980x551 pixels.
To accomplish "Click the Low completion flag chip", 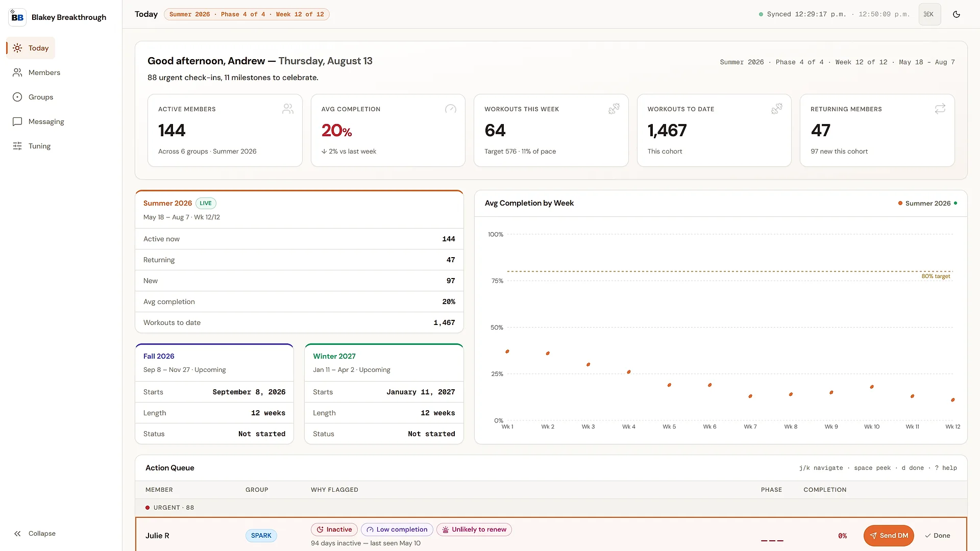I will pos(397,530).
